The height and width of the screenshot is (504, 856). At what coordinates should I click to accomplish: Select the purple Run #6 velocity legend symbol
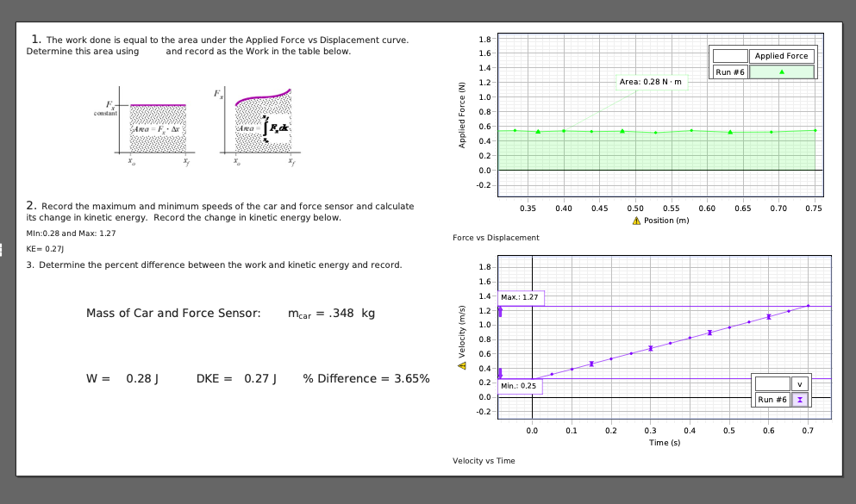[800, 400]
